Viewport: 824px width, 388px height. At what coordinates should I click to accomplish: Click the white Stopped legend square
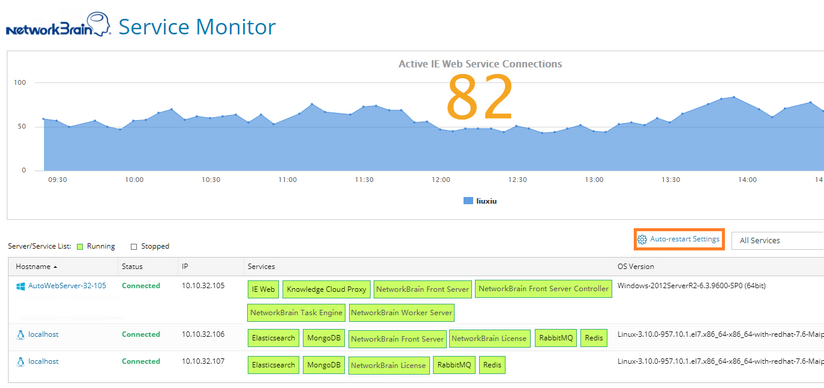(133, 246)
